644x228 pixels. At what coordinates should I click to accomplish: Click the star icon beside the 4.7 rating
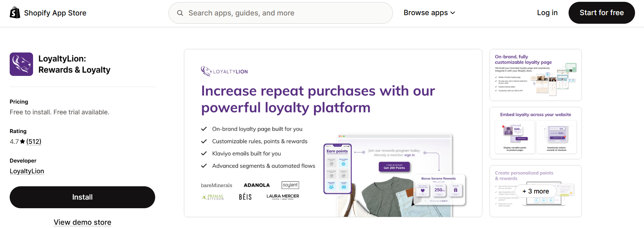coord(22,141)
